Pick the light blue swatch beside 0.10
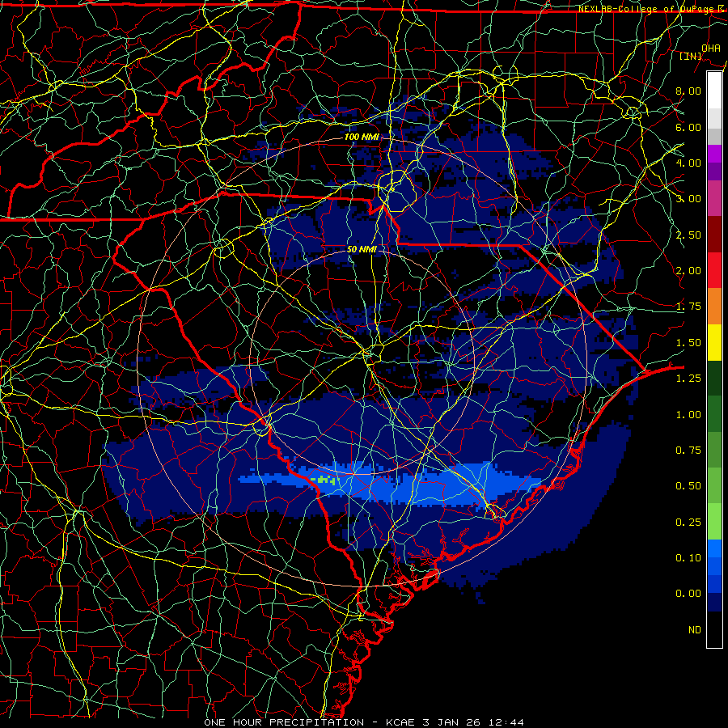The image size is (728, 728). 714,548
